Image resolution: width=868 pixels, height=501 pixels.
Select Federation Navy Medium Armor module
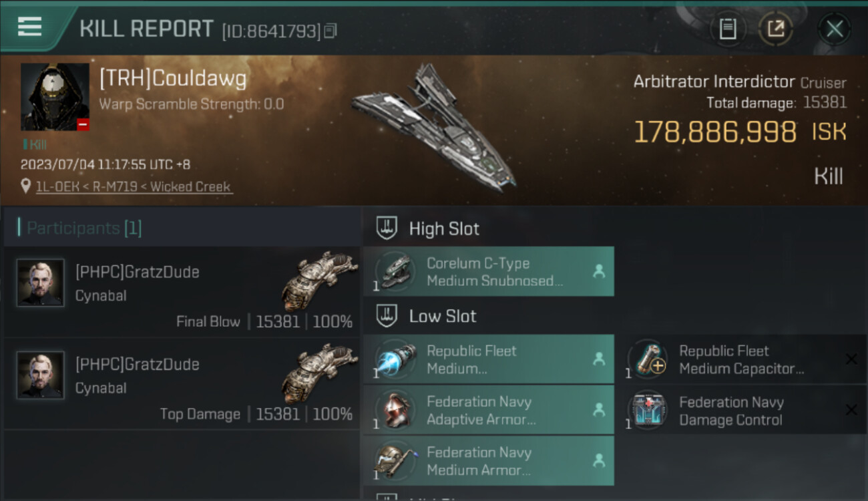click(488, 461)
